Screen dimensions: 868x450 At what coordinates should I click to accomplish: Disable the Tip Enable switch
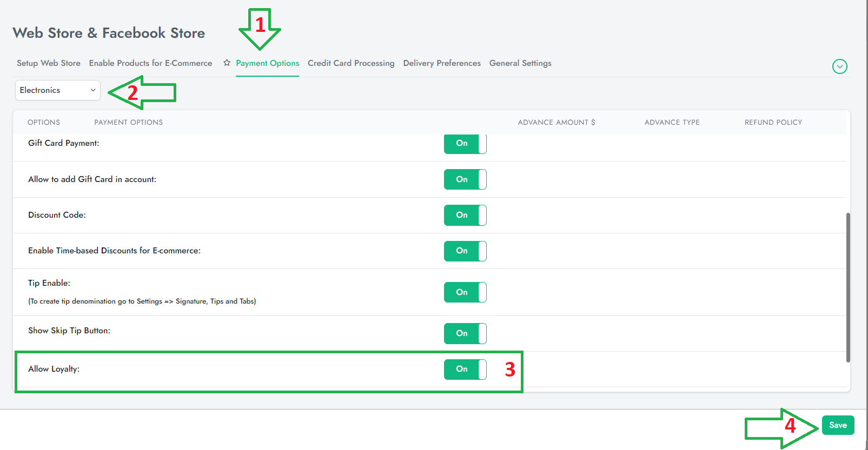[x=465, y=292]
